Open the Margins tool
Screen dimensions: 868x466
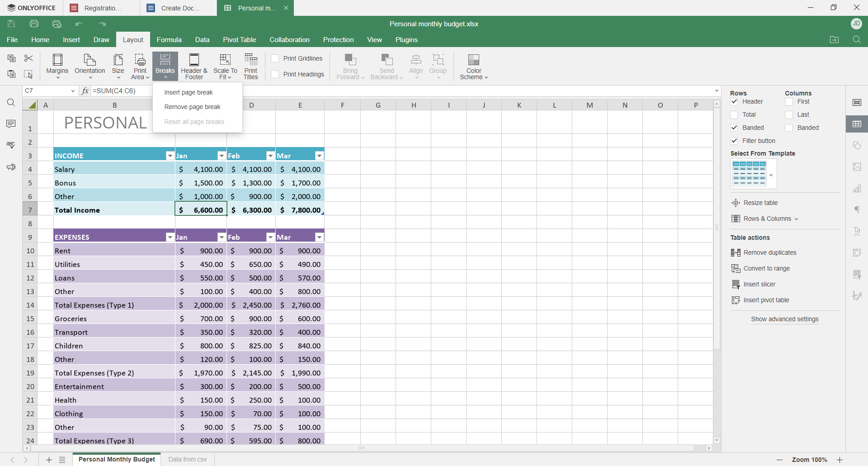(57, 66)
